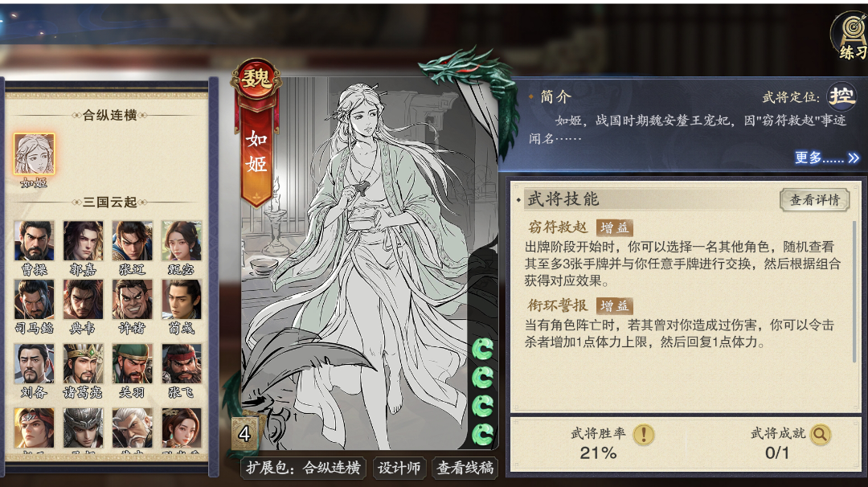Click the health value 4 badge
The height and width of the screenshot is (487, 868).
pos(244,433)
